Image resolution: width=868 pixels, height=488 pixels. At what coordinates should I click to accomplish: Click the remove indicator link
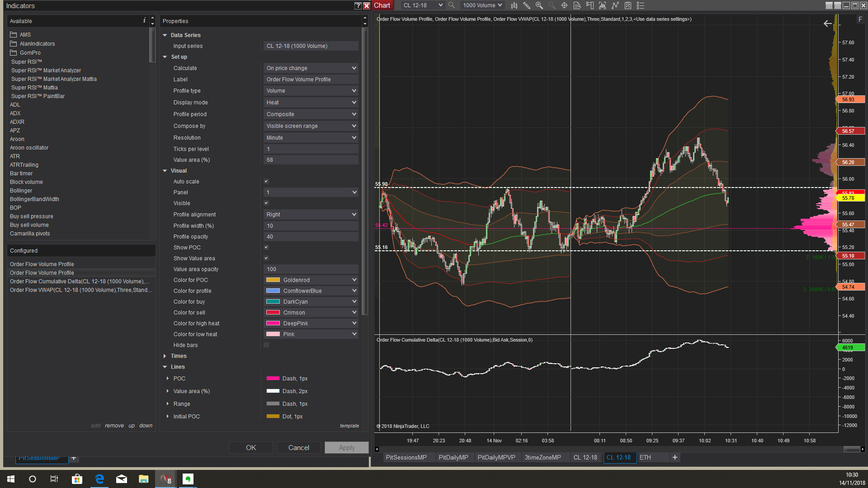click(x=114, y=426)
